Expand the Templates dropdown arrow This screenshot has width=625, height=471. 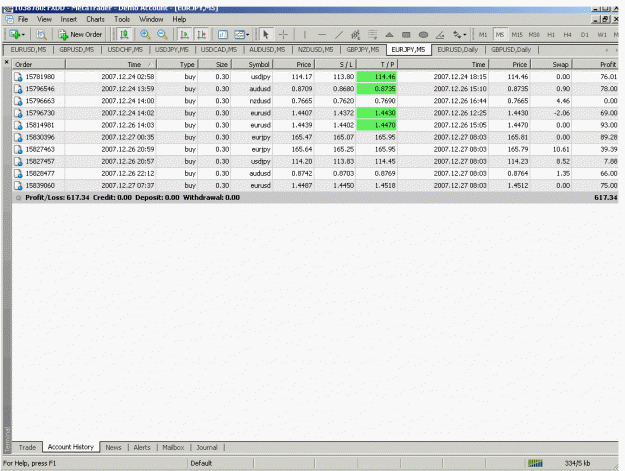(248, 35)
